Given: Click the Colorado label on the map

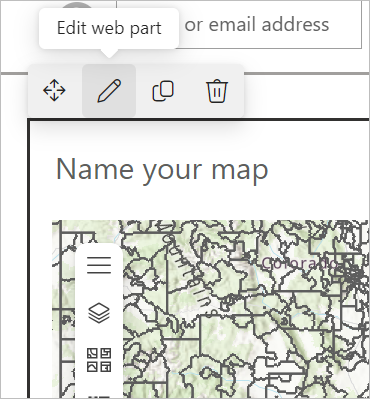Looking at the screenshot, I should point(300,263).
